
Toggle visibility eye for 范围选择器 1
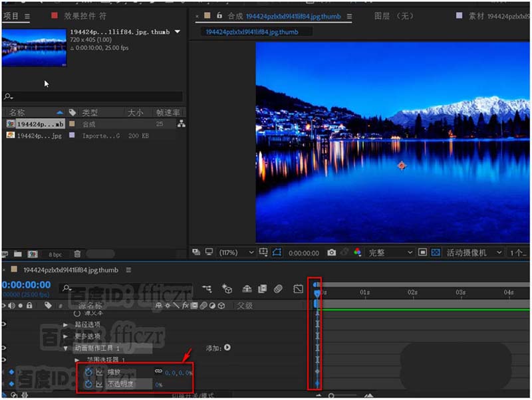4,359
